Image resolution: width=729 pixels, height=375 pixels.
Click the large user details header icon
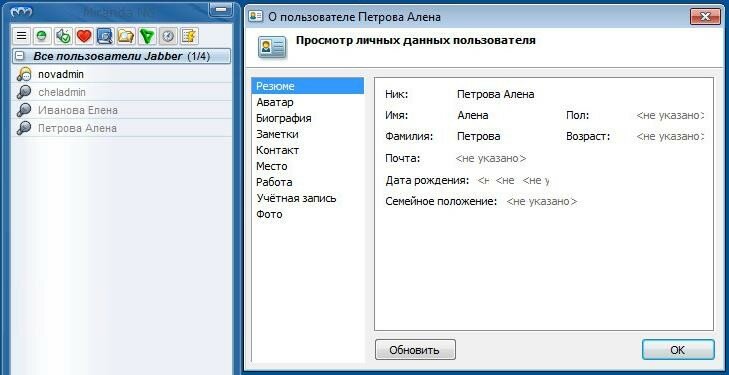pos(272,47)
